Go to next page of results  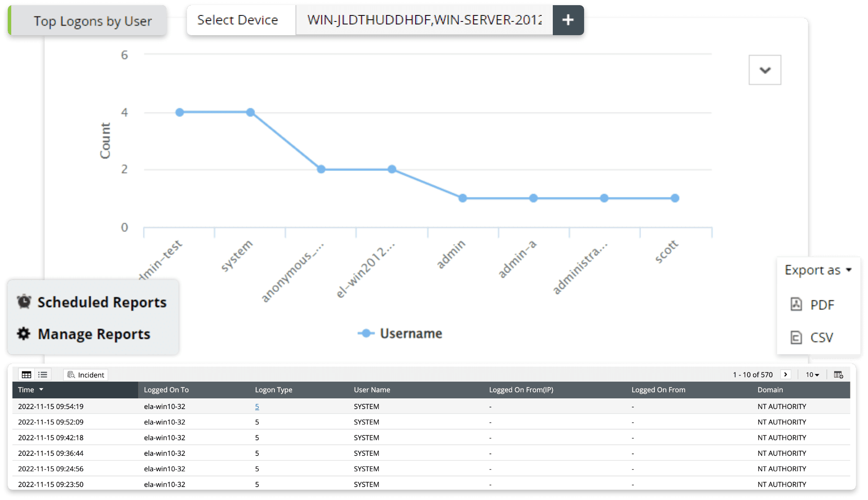(x=785, y=374)
